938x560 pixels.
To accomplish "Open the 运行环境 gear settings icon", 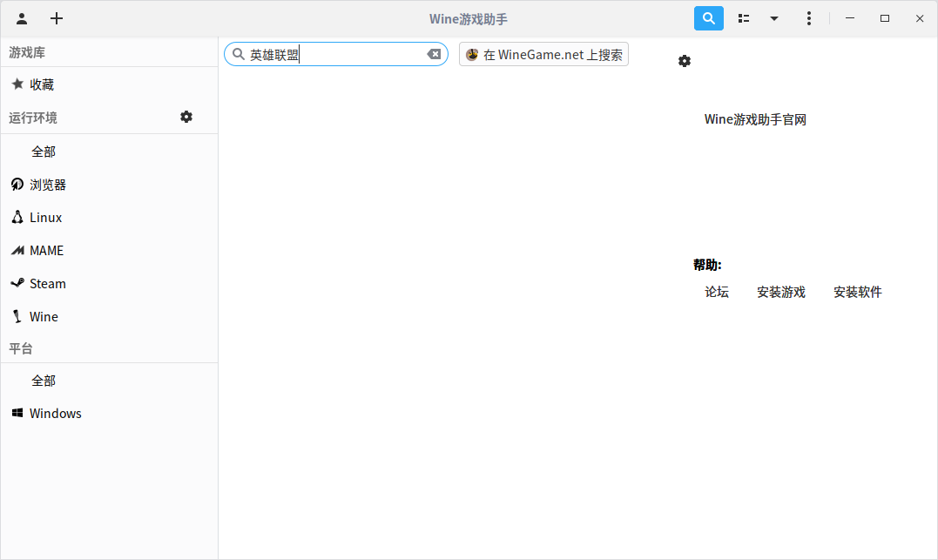I will point(186,117).
